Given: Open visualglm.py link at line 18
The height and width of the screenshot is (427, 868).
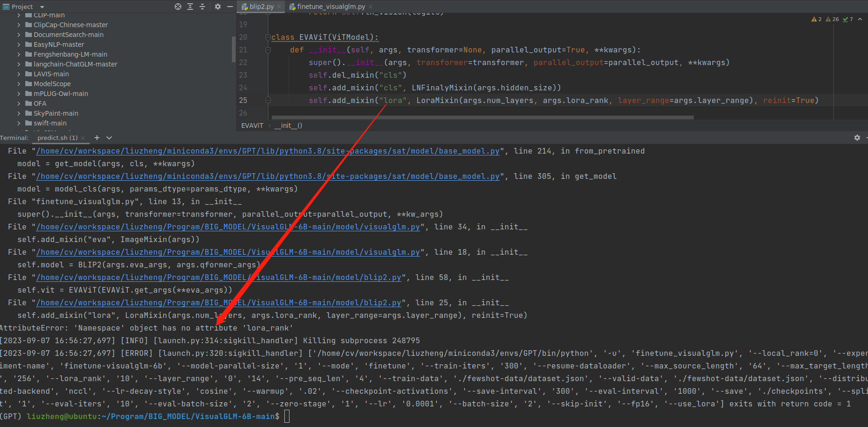Looking at the screenshot, I should [x=228, y=252].
